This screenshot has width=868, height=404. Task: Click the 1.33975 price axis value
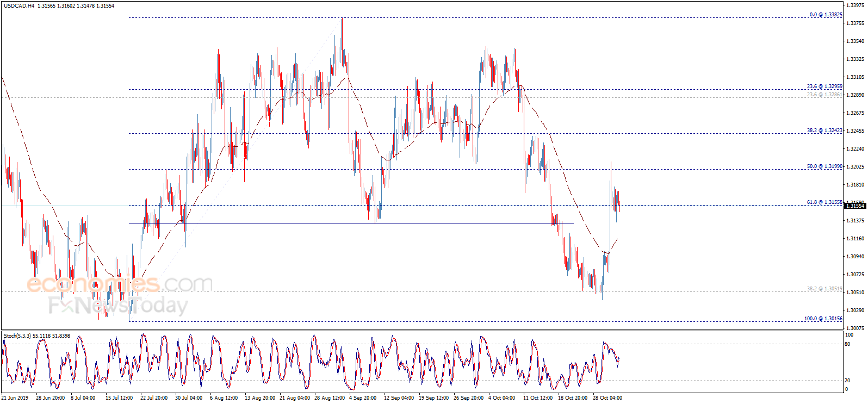click(855, 5)
